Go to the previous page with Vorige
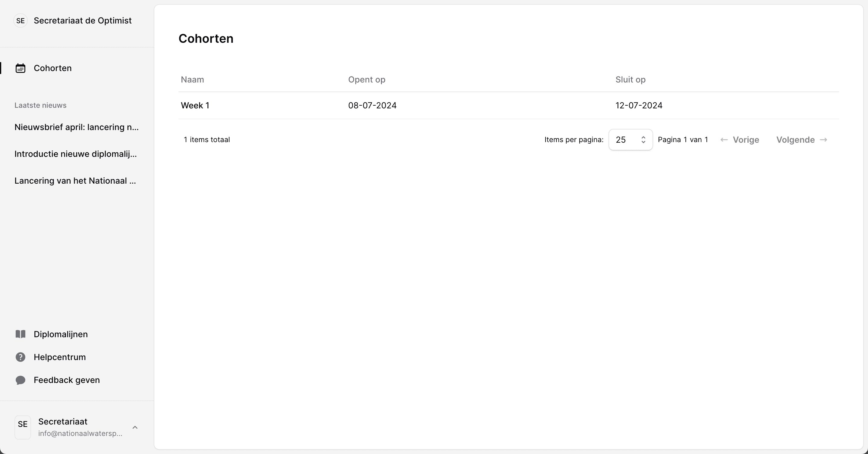This screenshot has height=454, width=868. tap(740, 140)
